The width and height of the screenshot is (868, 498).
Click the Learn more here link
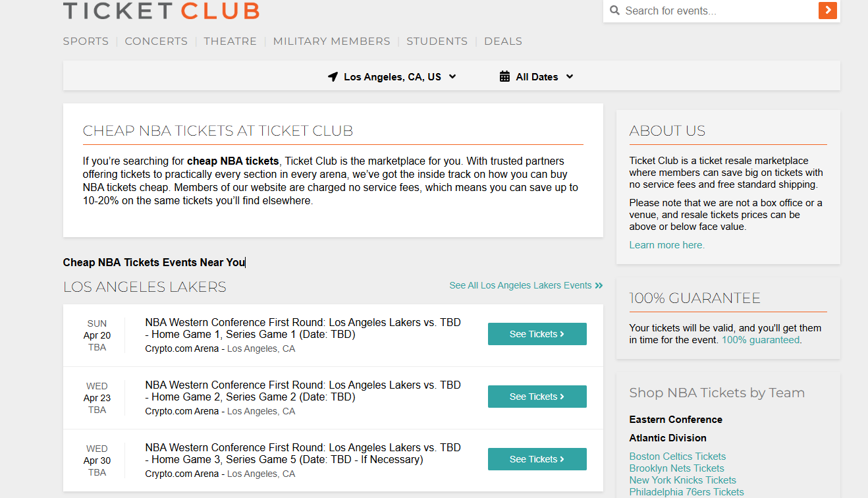tap(666, 245)
